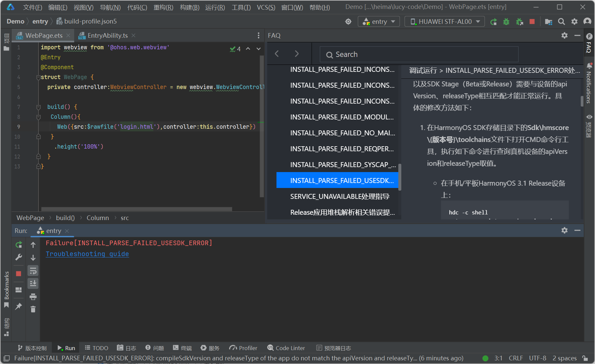Click the attach debugger bug-with-arrow icon

click(519, 22)
